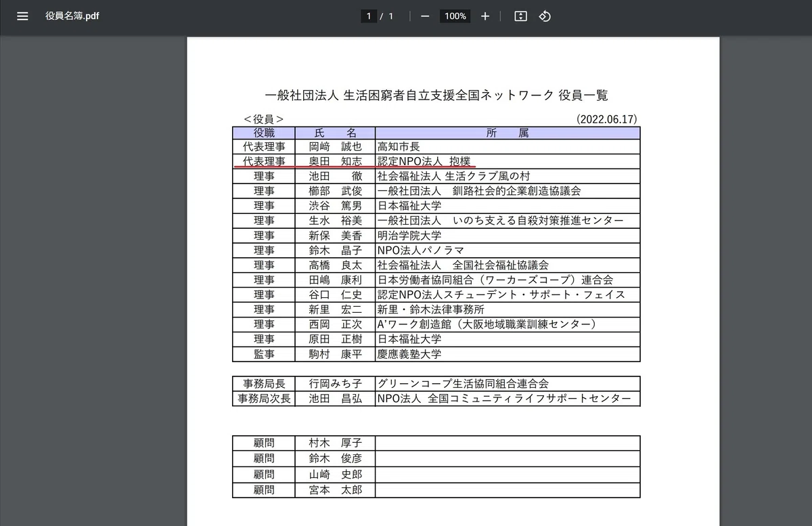Click 慶應義塾大学 affiliation

click(409, 355)
